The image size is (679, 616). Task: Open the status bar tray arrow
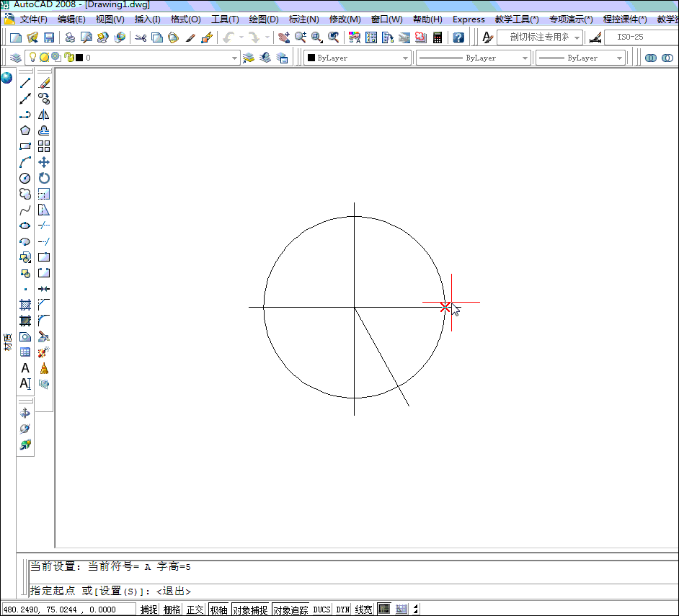(x=416, y=610)
